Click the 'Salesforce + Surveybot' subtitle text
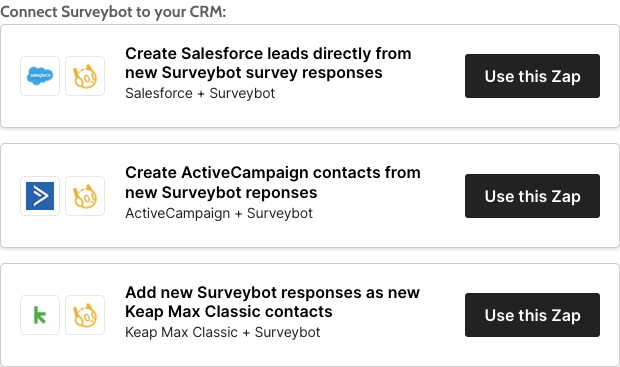The height and width of the screenshot is (367, 620). [200, 93]
